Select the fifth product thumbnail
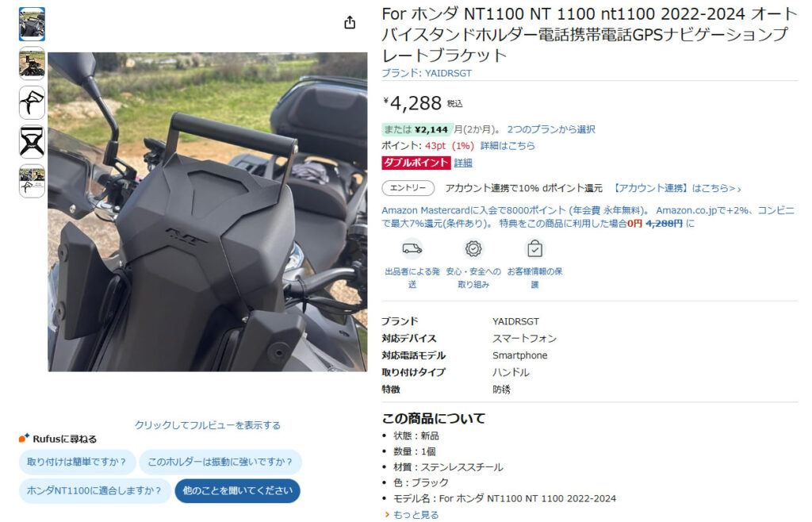This screenshot has width=812, height=522. 32,181
